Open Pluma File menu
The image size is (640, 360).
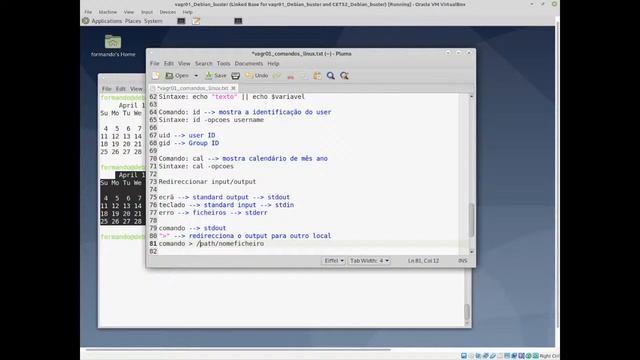155,64
